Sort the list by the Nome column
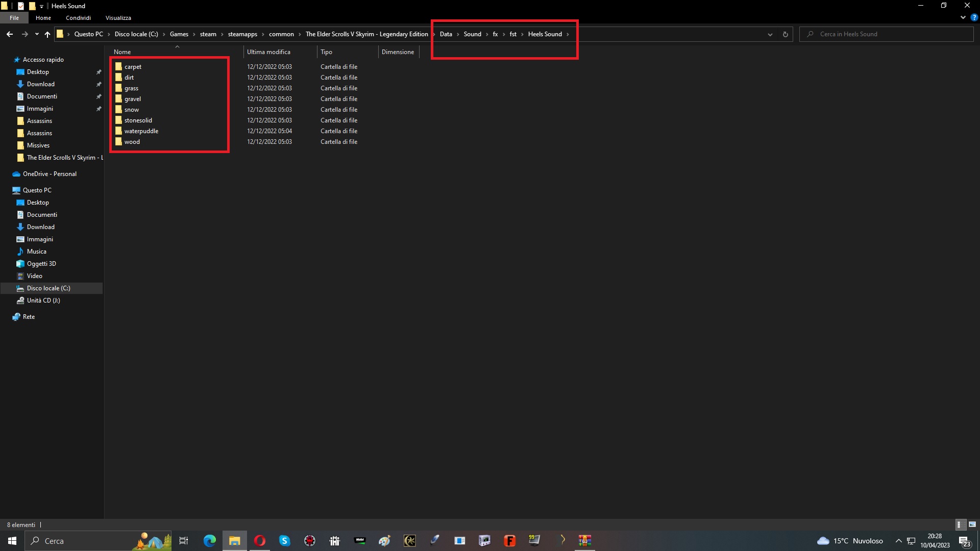The image size is (980, 551). pos(176,52)
